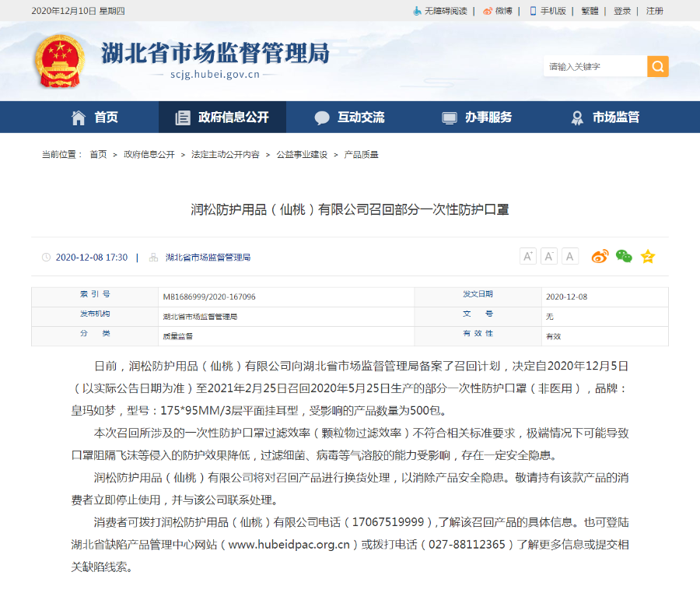Click the national emblem logo
This screenshot has height=600, width=700.
[x=58, y=61]
